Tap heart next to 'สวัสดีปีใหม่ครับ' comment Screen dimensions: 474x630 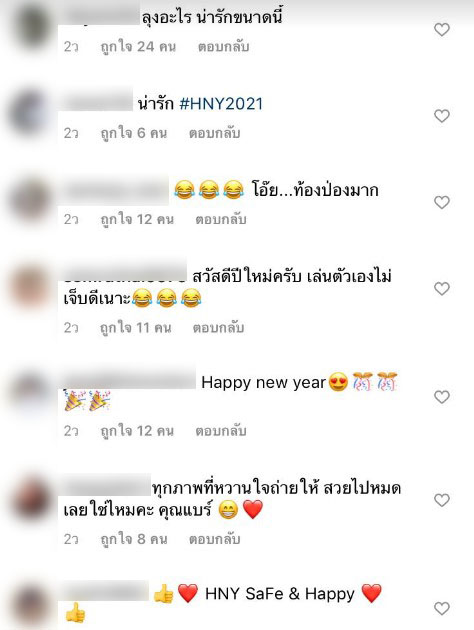click(x=441, y=288)
